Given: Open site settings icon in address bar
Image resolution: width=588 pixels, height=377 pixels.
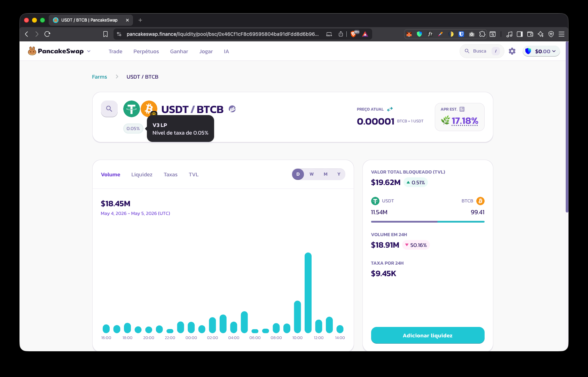Looking at the screenshot, I should [119, 34].
